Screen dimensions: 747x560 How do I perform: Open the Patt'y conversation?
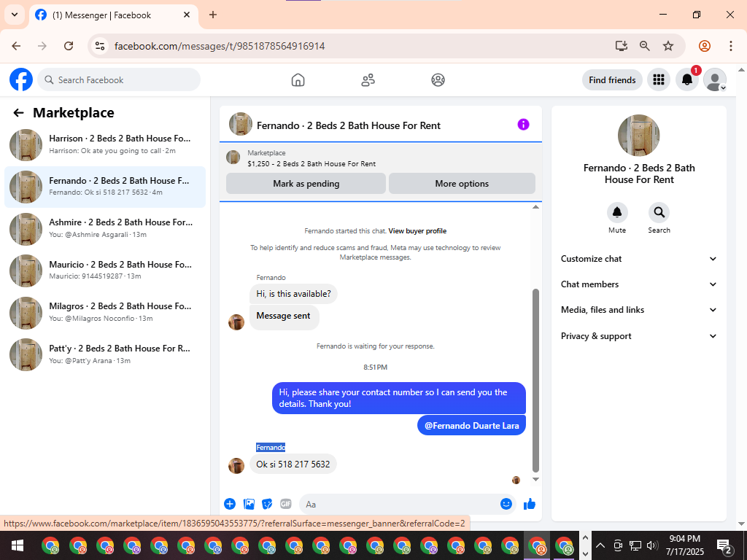(x=105, y=354)
